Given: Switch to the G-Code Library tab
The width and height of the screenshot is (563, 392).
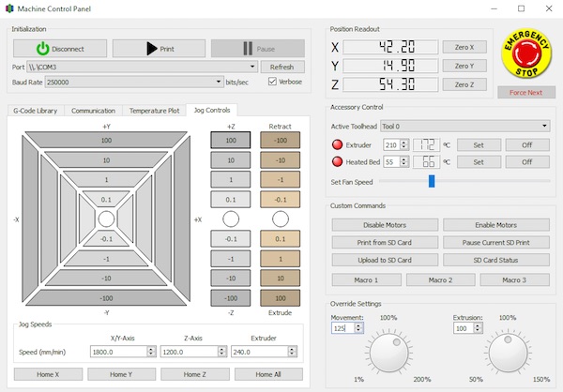Looking at the screenshot, I should click(x=36, y=111).
